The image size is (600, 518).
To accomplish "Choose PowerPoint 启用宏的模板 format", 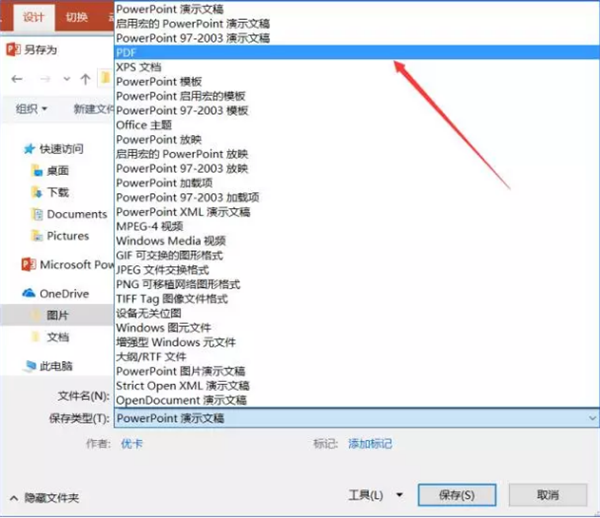I will click(x=357, y=96).
